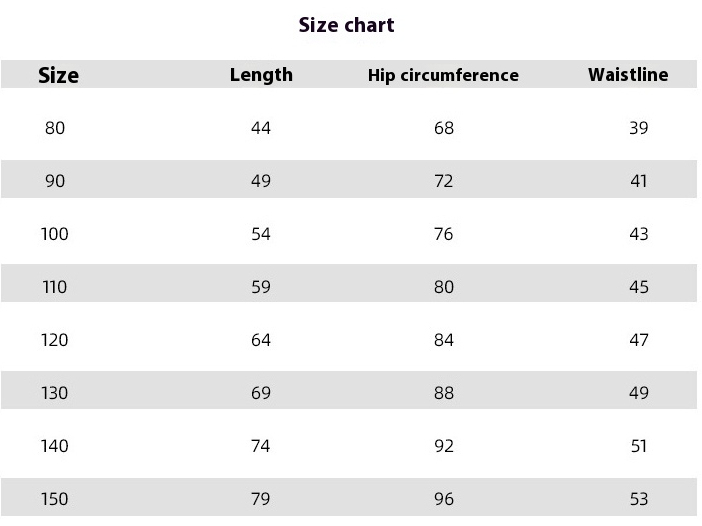Click the size 130 row label

click(x=55, y=393)
